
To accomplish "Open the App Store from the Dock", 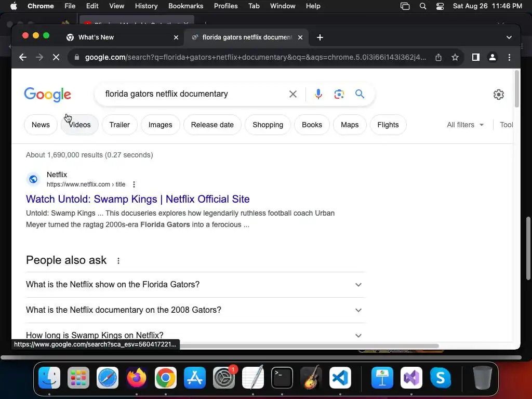I will tap(195, 378).
